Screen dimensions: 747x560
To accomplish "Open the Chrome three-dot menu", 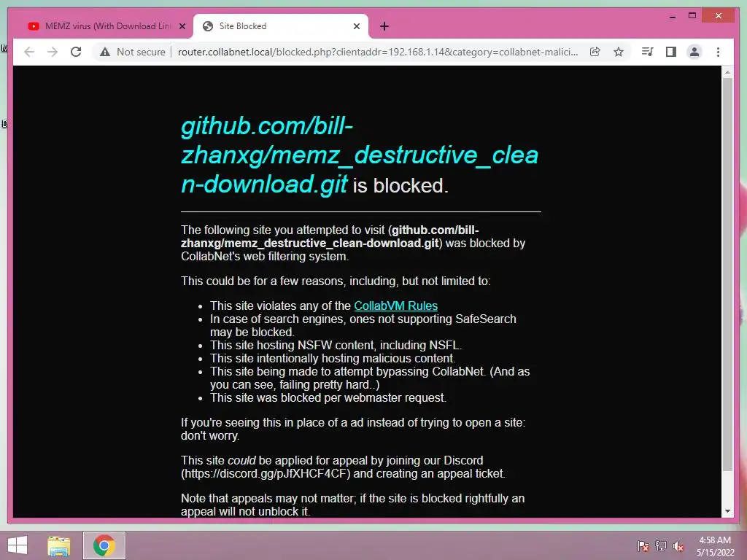I will (718, 52).
